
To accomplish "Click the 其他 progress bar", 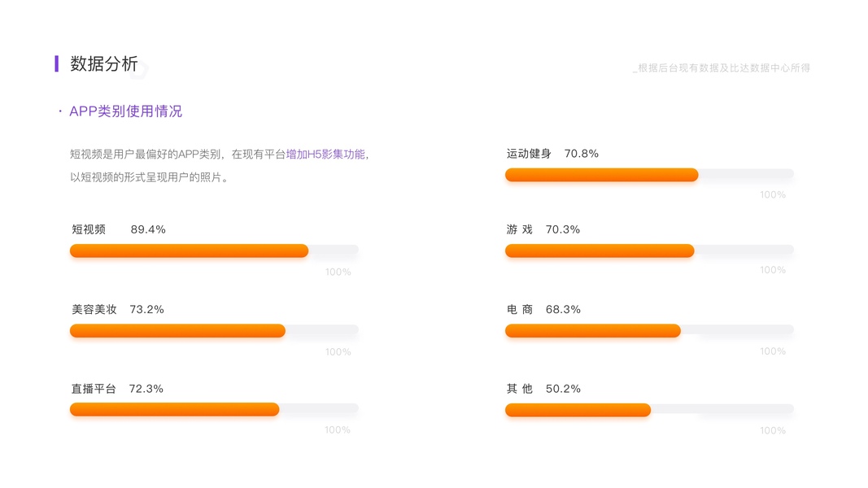I will click(578, 410).
